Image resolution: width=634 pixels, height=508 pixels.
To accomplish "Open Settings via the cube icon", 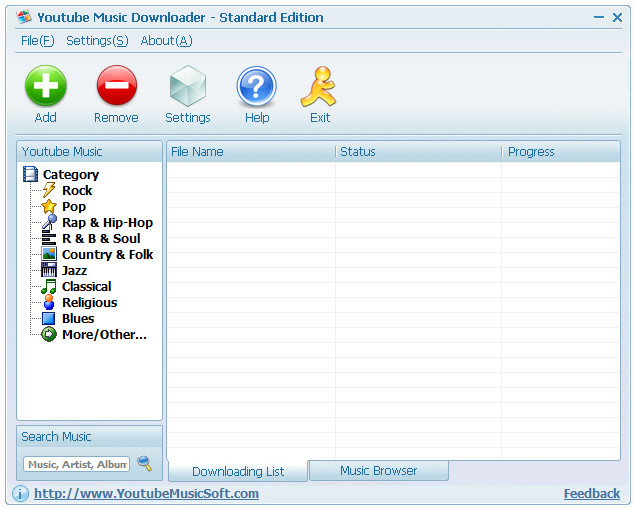I will pos(188,86).
